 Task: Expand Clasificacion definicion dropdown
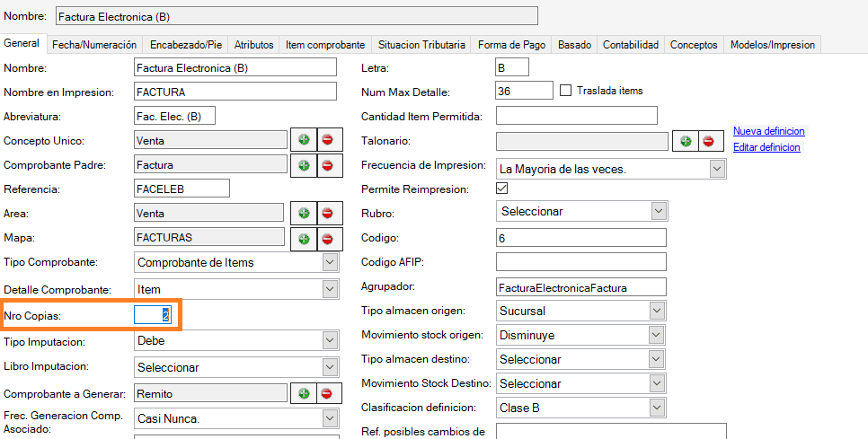(x=659, y=408)
